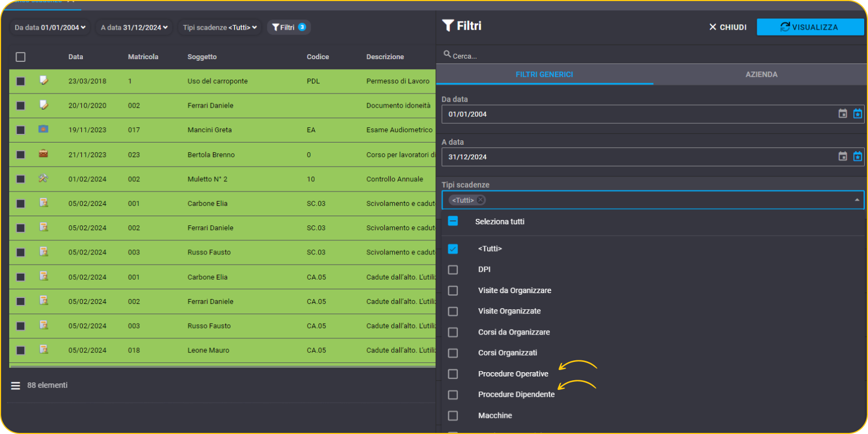
Task: Click the blue today-calendar icon in A data field
Action: [x=858, y=156]
